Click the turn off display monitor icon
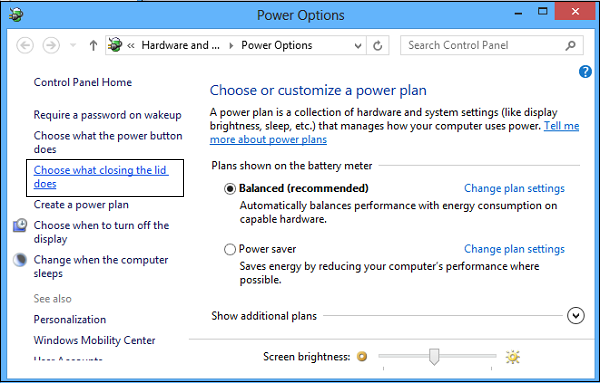 (x=20, y=225)
